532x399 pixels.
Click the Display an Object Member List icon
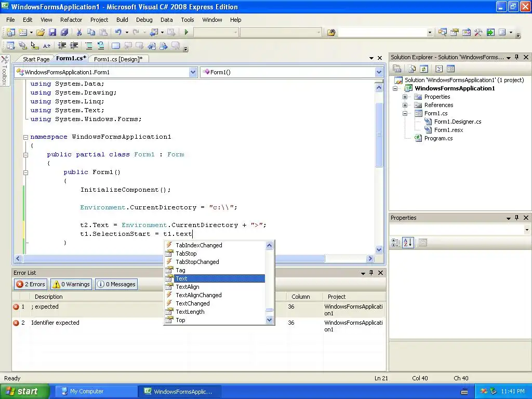(x=10, y=46)
